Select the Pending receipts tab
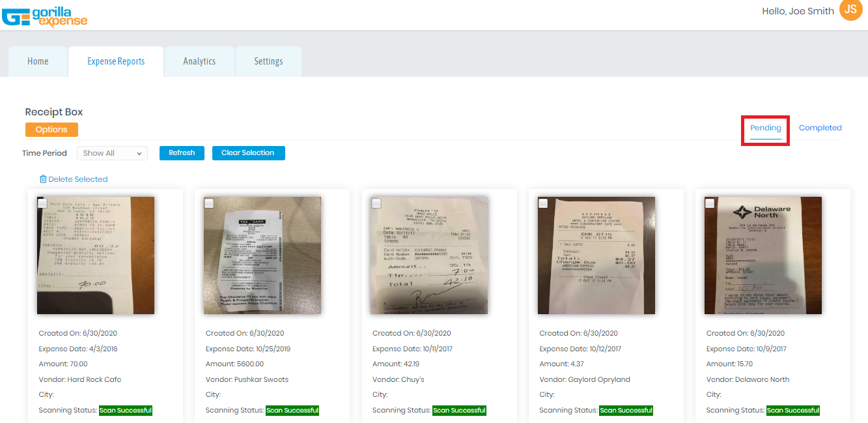The width and height of the screenshot is (868, 423). [x=766, y=128]
